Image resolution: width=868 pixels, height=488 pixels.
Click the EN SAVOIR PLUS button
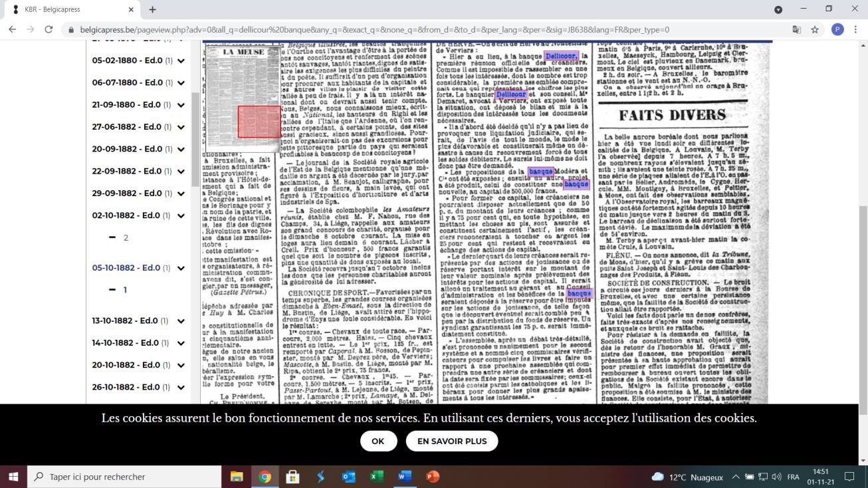pos(451,441)
